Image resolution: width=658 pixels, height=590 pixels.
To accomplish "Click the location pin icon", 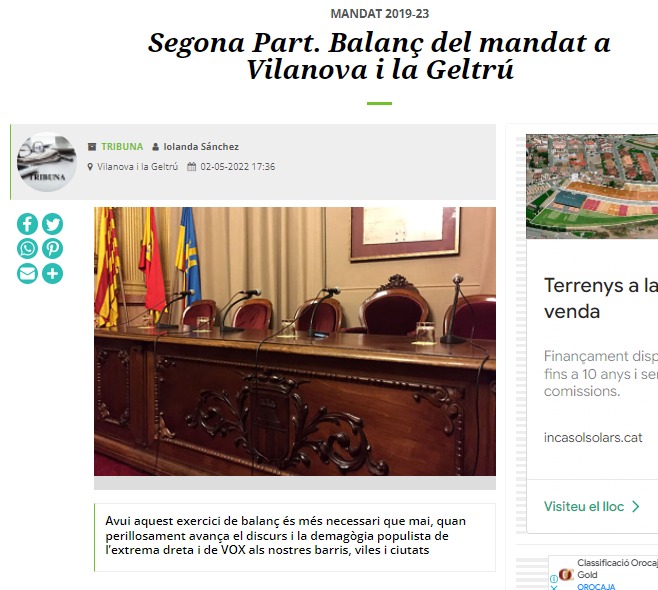I will tap(90, 167).
